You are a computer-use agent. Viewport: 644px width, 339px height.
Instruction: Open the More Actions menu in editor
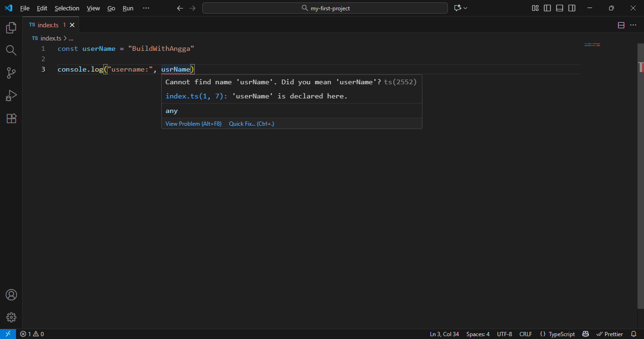633,25
